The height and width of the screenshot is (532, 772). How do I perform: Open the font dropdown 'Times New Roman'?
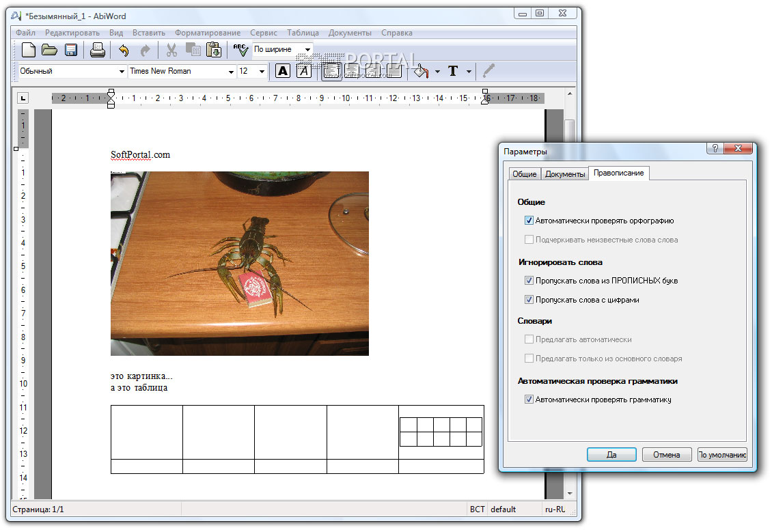182,71
